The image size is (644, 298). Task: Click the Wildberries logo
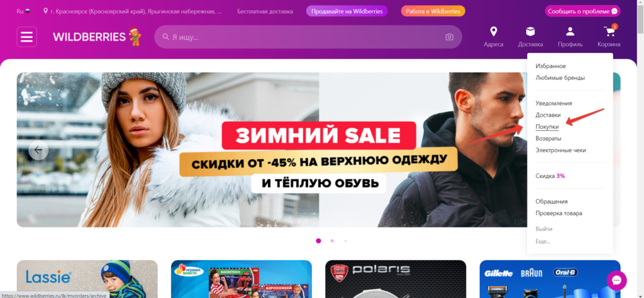89,37
